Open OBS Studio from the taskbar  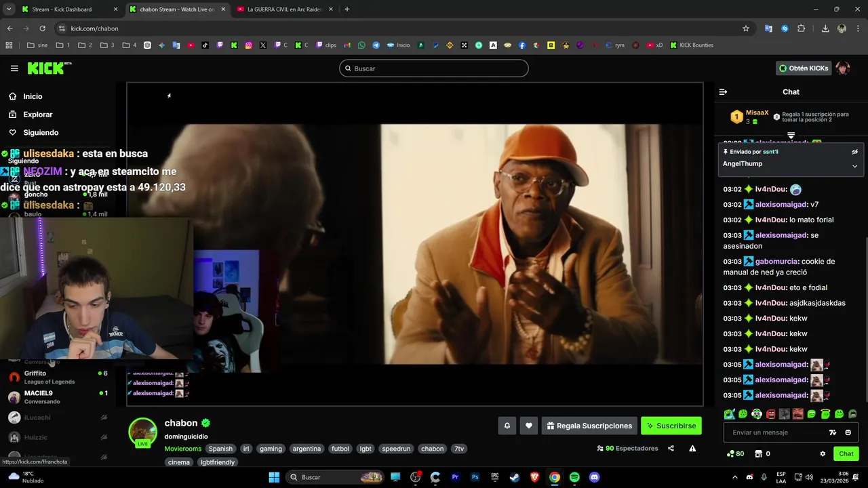point(416,477)
